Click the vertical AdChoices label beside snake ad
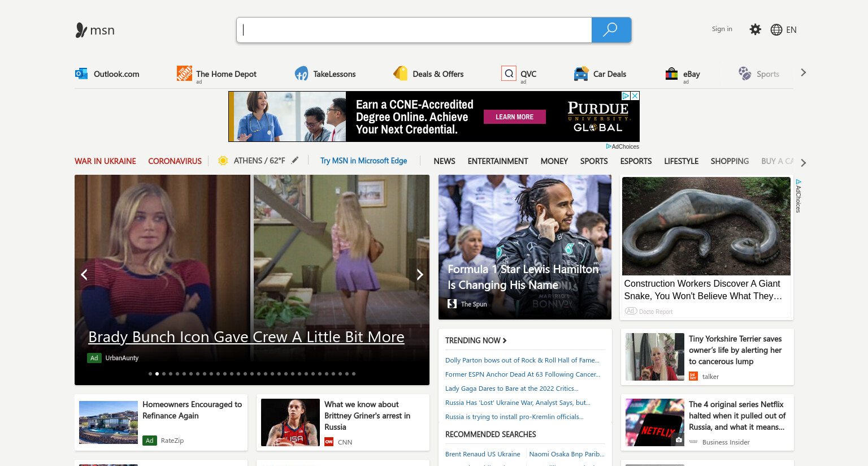The width and height of the screenshot is (868, 466). coord(798,196)
